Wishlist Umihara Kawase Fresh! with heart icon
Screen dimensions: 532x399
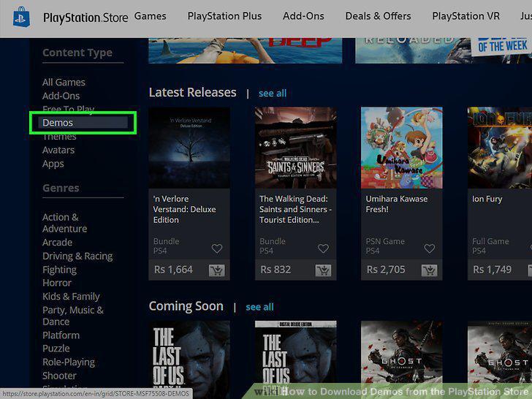[x=429, y=248]
